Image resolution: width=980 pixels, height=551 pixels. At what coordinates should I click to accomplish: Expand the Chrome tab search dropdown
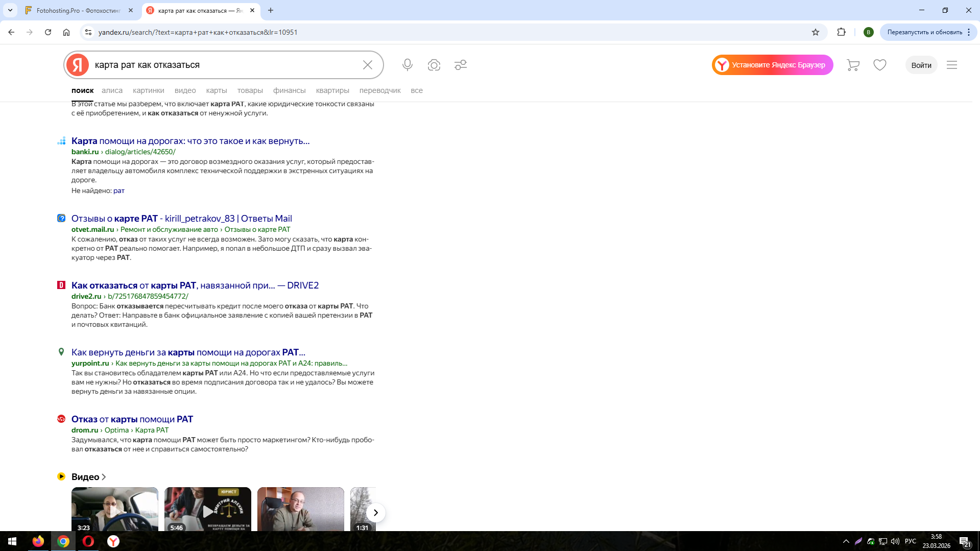coord(10,10)
